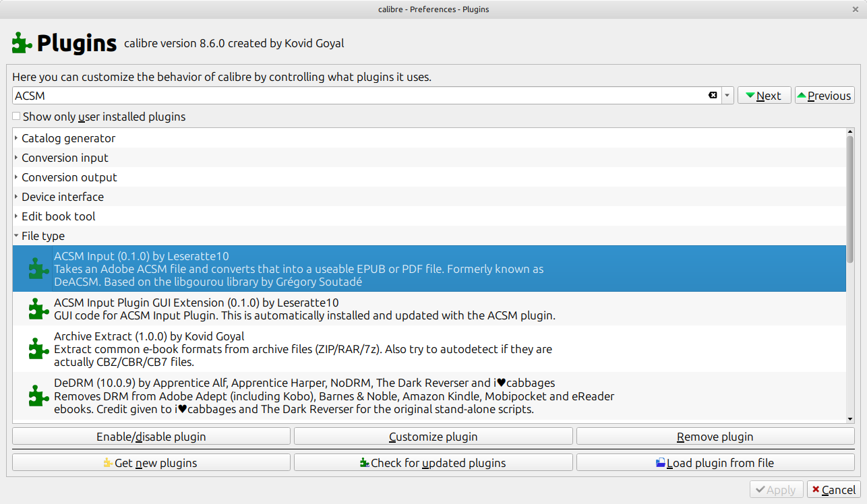The height and width of the screenshot is (504, 867).
Task: Click the Conversion input label
Action: coord(65,158)
